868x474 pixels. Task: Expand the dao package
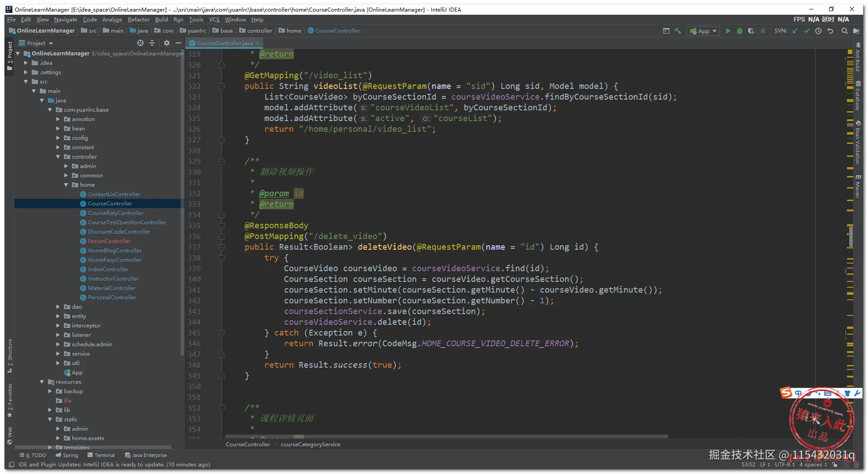[58, 307]
